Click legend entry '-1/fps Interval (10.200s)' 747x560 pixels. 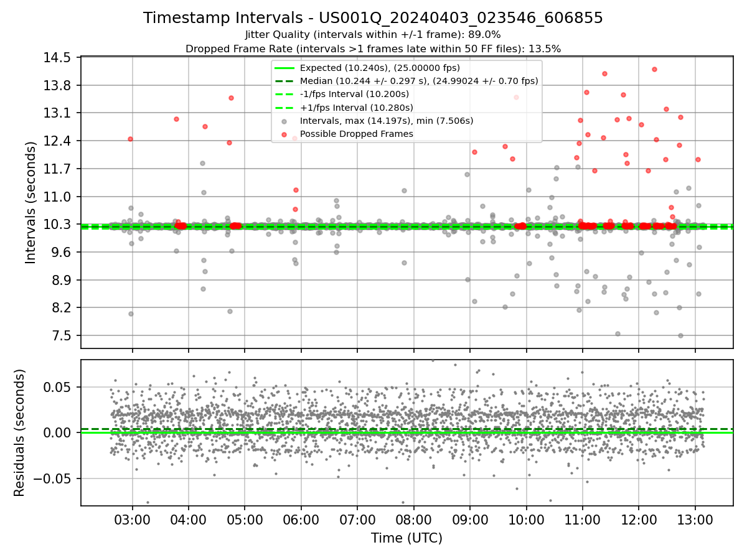pos(354,94)
